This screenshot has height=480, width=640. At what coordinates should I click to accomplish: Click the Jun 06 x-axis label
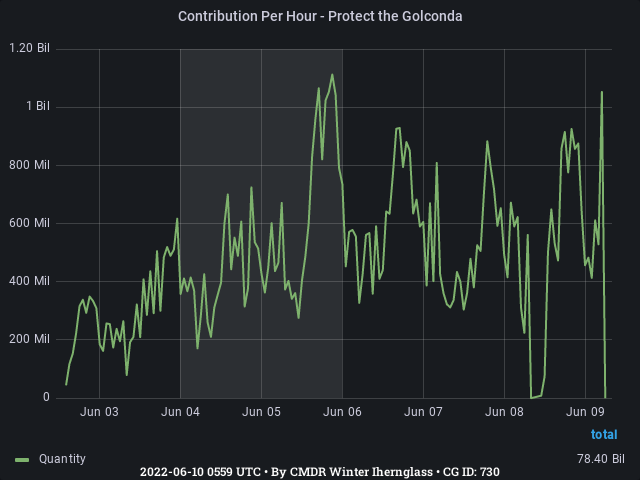342,412
